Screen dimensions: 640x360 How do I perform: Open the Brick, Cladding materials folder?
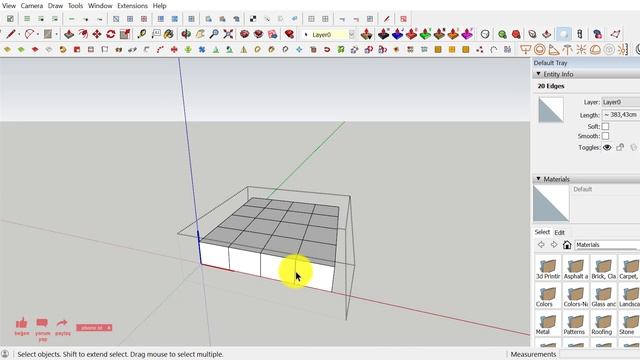(603, 269)
